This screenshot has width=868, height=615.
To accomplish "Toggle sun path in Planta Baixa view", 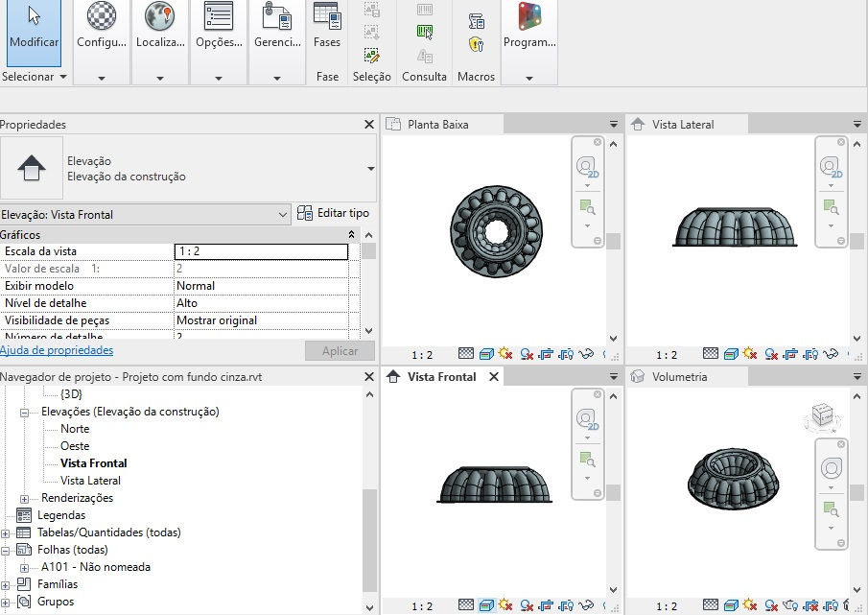I will click(504, 354).
